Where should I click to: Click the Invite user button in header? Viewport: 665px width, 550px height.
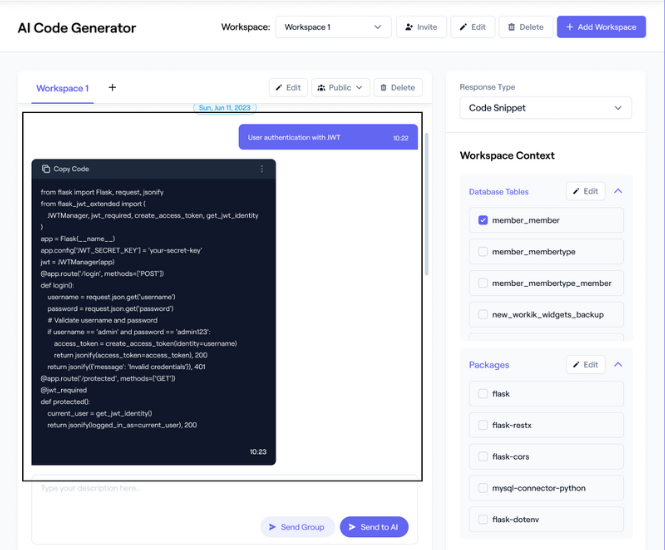421,27
